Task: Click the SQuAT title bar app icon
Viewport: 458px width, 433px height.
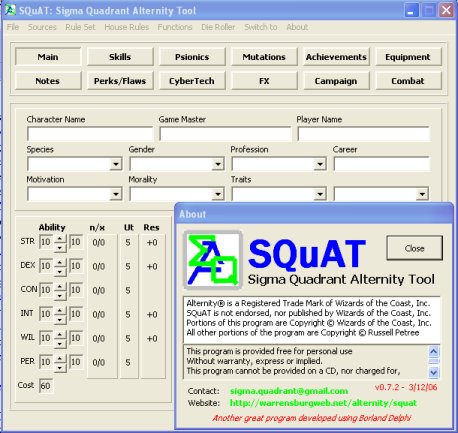Action: (10, 10)
